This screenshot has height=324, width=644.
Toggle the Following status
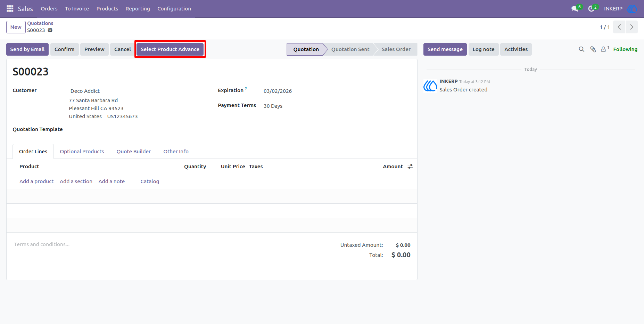pyautogui.click(x=625, y=49)
